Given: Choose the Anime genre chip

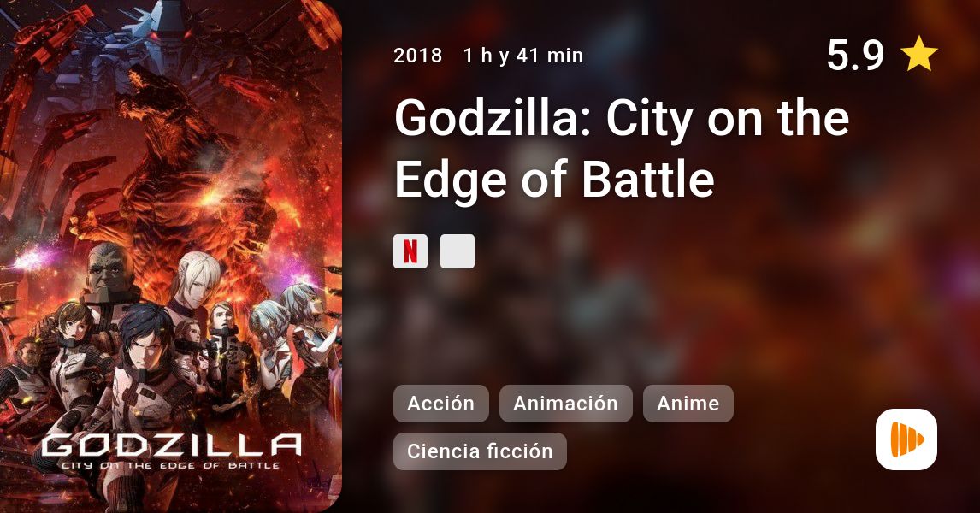Looking at the screenshot, I should tap(688, 404).
